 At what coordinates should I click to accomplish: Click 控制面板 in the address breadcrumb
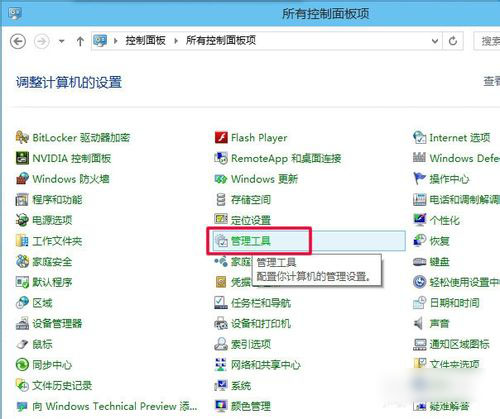146,41
